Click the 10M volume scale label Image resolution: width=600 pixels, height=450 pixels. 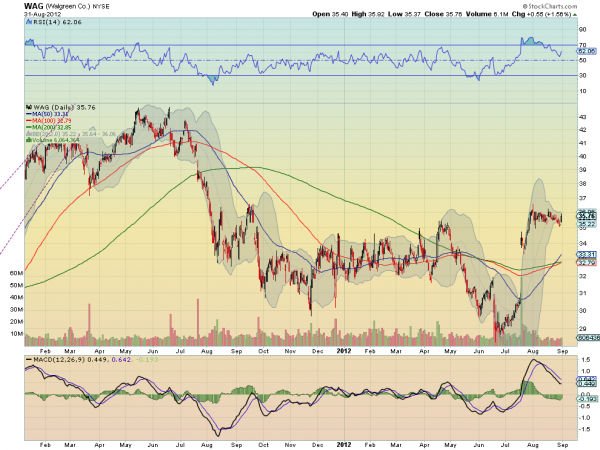16,334
